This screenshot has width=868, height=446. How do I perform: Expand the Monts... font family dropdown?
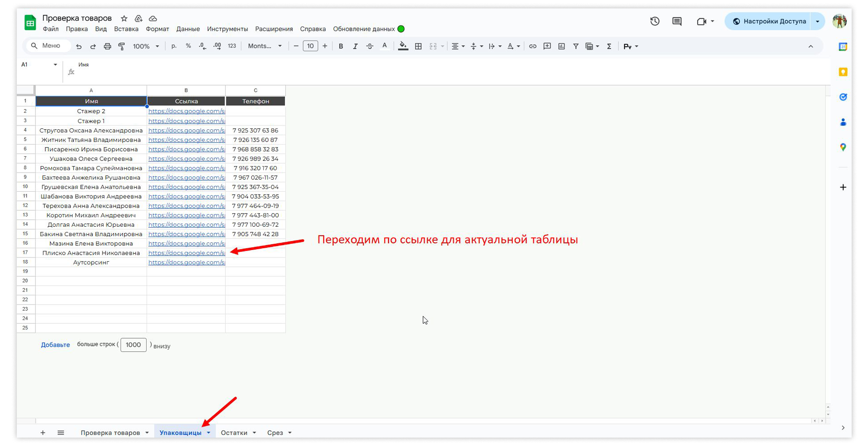[265, 46]
